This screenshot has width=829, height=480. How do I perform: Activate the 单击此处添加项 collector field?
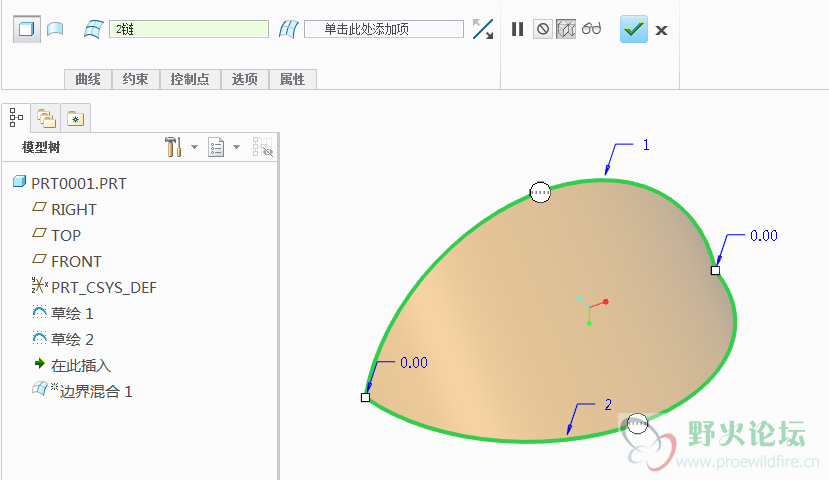click(384, 29)
